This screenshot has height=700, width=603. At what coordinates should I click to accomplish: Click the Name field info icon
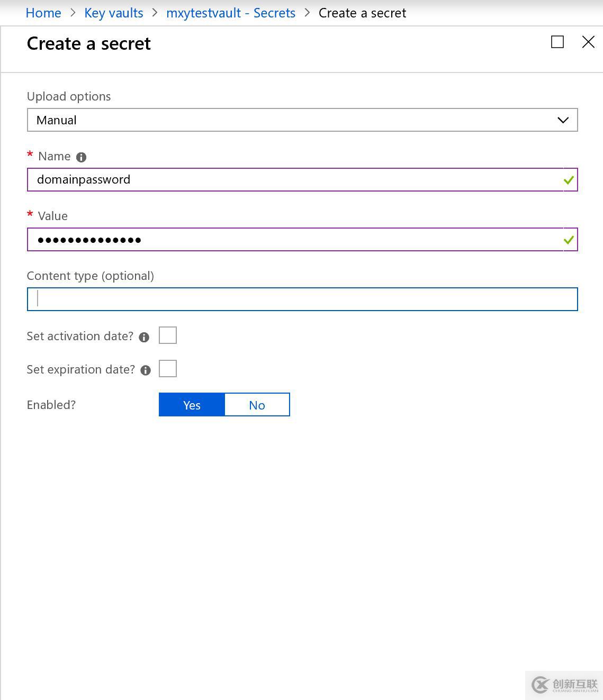[81, 157]
